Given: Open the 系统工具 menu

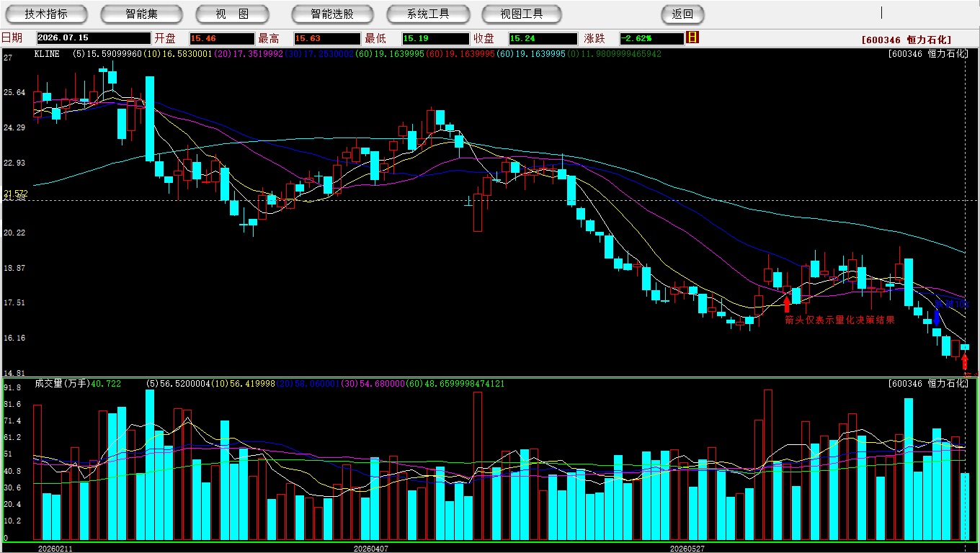Looking at the screenshot, I should [427, 14].
